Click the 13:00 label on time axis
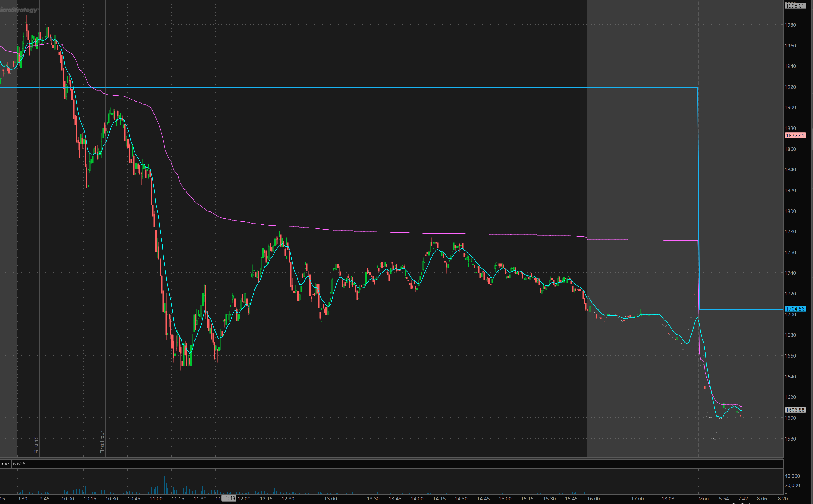Screen dimensions: 813x504 pos(331,499)
